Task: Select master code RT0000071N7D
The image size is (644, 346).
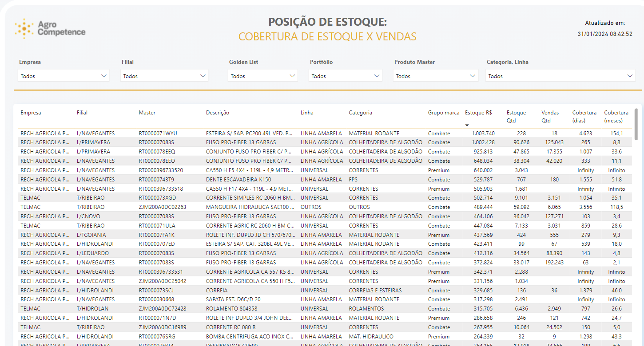Action: coord(157,318)
